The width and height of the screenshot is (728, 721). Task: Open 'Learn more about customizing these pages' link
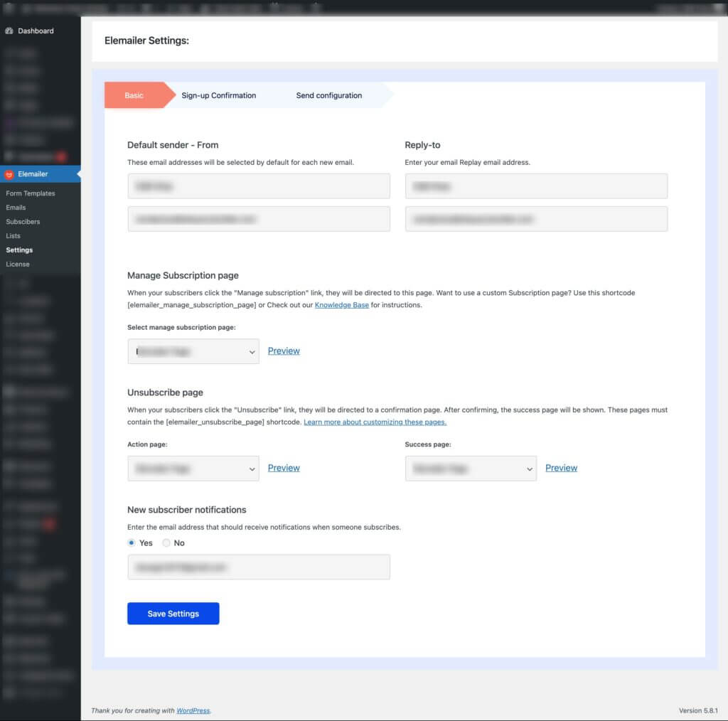click(x=375, y=422)
